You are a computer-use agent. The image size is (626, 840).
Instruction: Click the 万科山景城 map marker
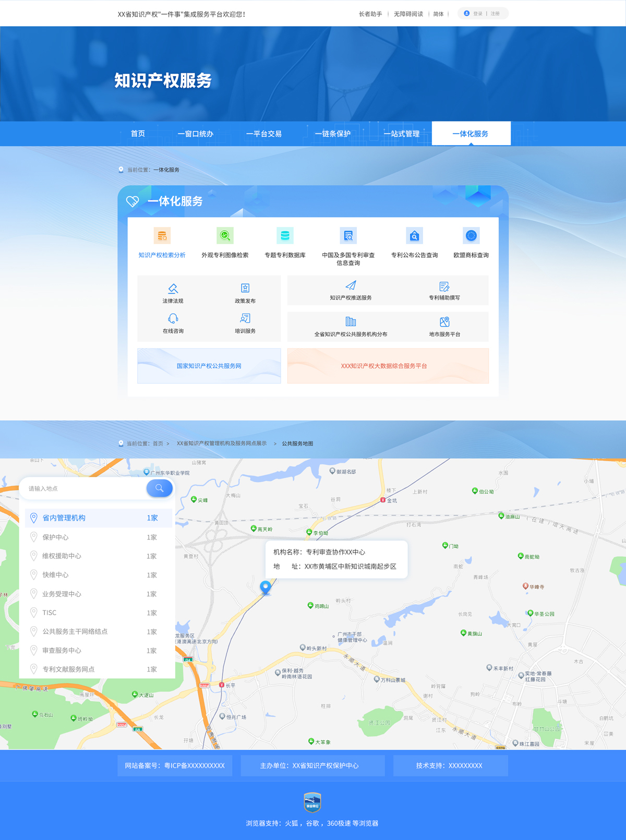coord(377,679)
